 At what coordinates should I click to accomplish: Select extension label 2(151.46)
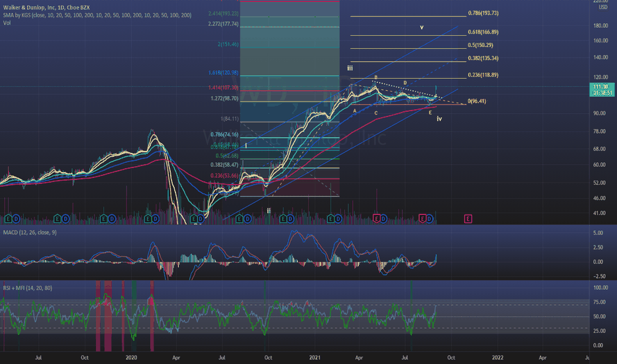coord(228,44)
